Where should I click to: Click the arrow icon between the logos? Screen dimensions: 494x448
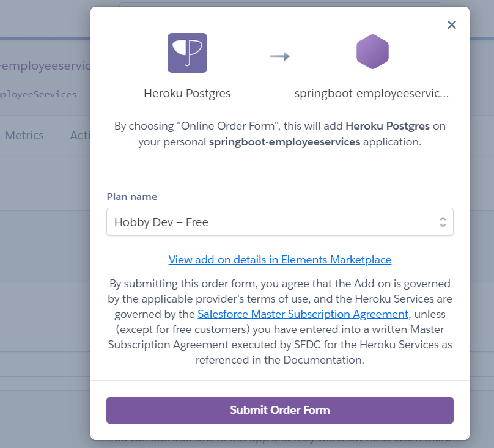pos(280,57)
